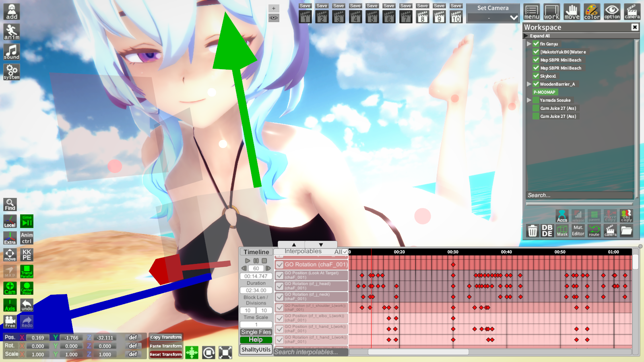
Task: Click the slider below Workspace search
Action: [580, 204]
